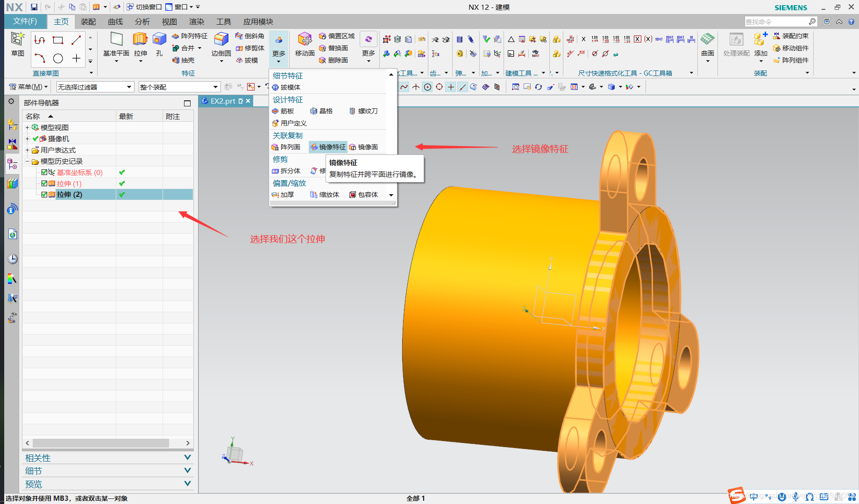Open the selection filter dropdown 无选择过滤器
Screen dimensions: 859x504
[95, 87]
